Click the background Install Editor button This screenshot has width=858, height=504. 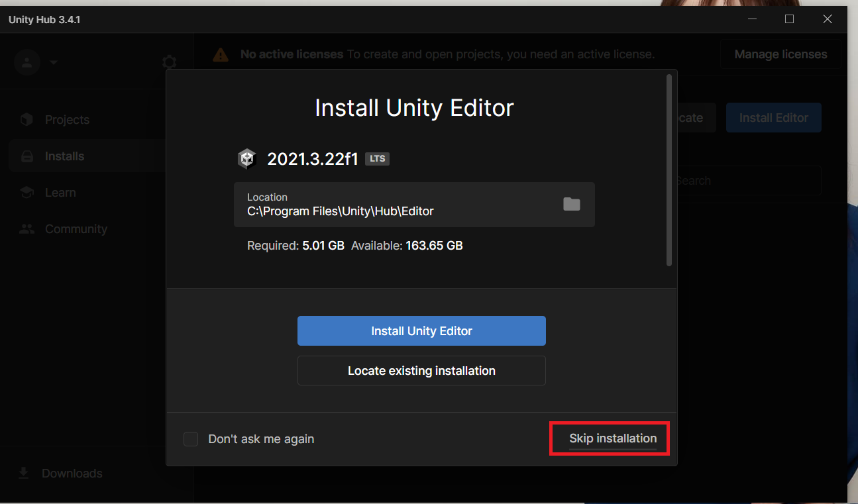pos(774,118)
